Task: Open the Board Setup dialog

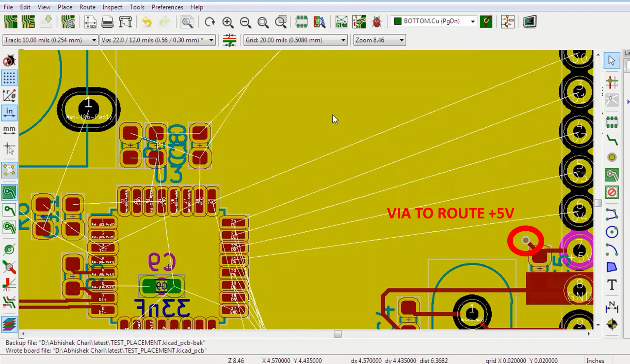Action: coord(68,22)
